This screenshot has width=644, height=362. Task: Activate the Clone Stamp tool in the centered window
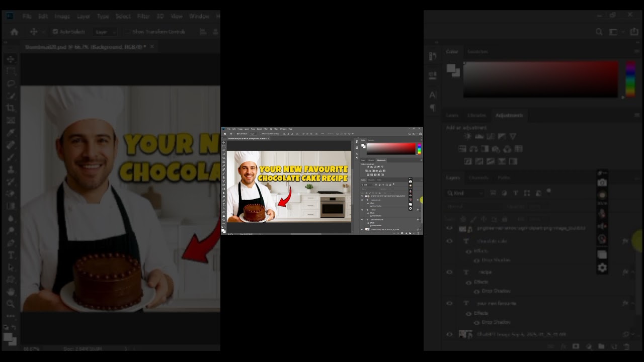click(225, 177)
